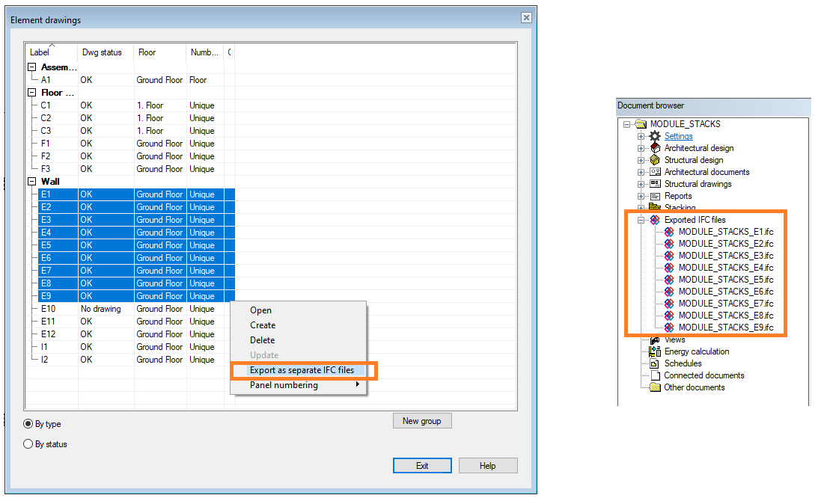This screenshot has width=824, height=504.
Task: Click the Other documents folder icon
Action: tap(655, 387)
